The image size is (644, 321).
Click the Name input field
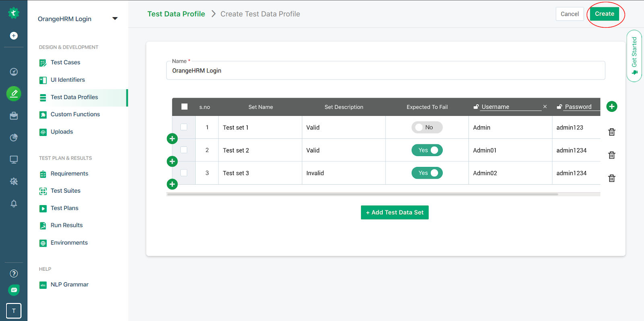pyautogui.click(x=386, y=70)
